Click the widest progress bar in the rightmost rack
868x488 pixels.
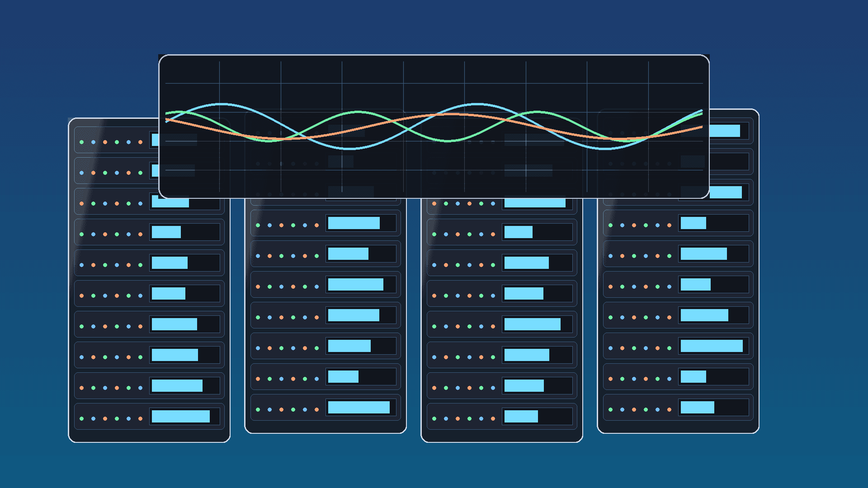pos(711,346)
